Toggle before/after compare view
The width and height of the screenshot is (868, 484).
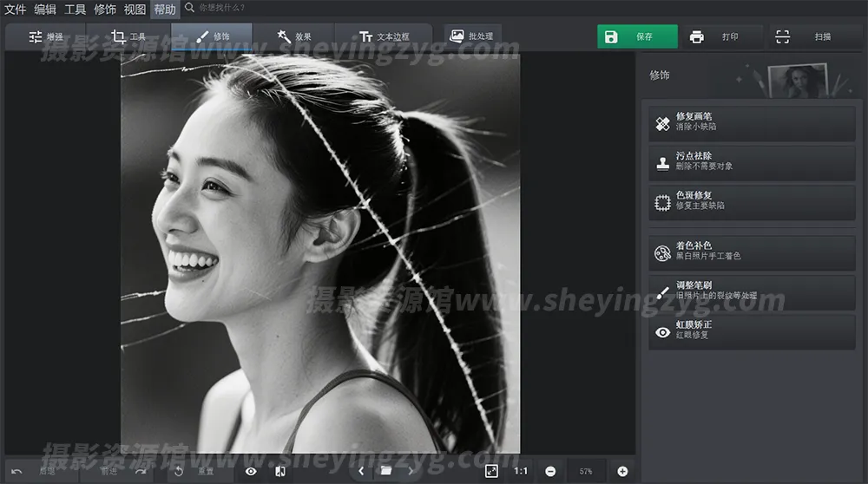coord(279,471)
